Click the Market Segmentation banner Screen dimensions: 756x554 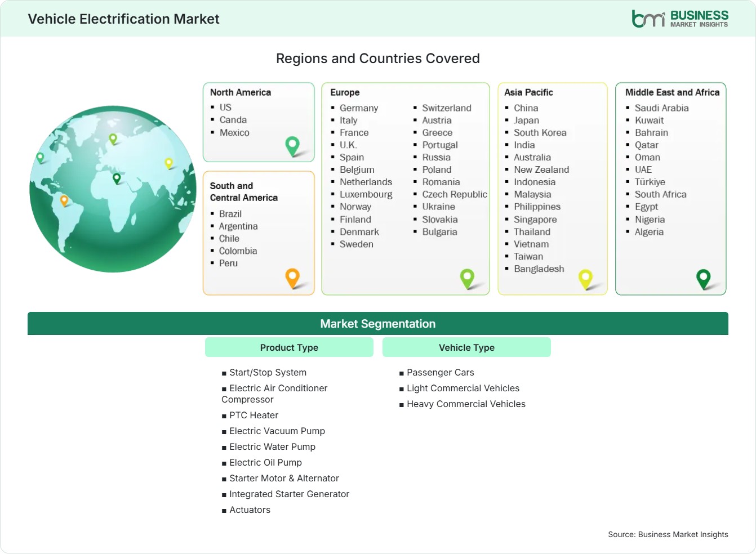point(378,324)
